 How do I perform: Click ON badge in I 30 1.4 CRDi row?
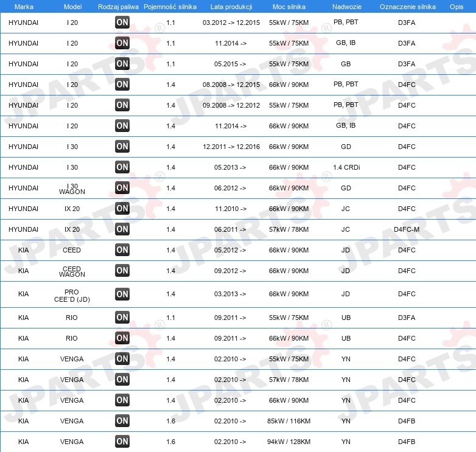pyautogui.click(x=122, y=167)
